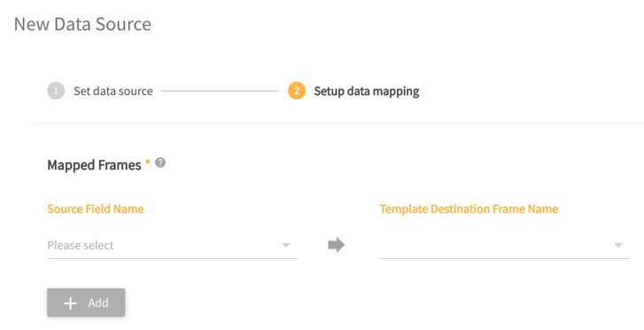Click the orange required asterisk after Mapped Frames

pyautogui.click(x=147, y=161)
